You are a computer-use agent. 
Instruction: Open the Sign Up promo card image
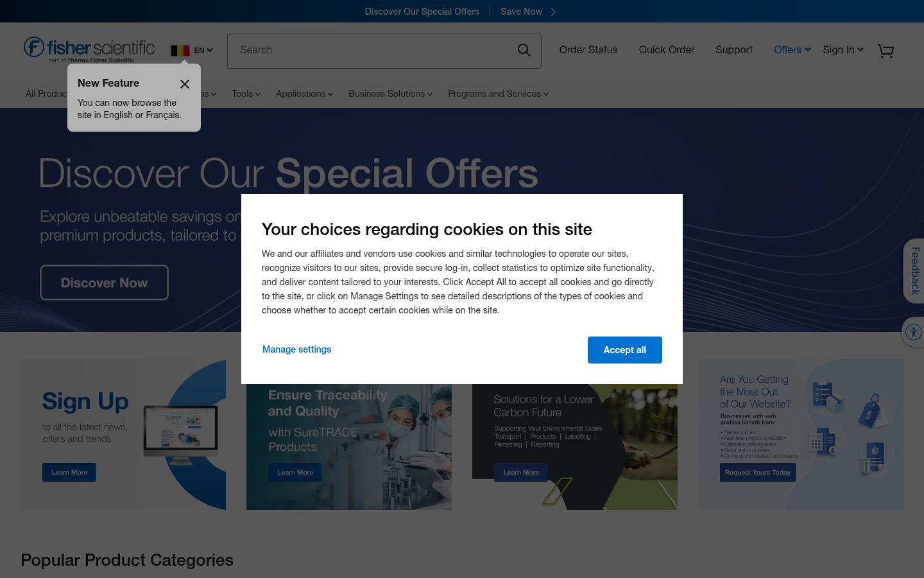(x=123, y=435)
